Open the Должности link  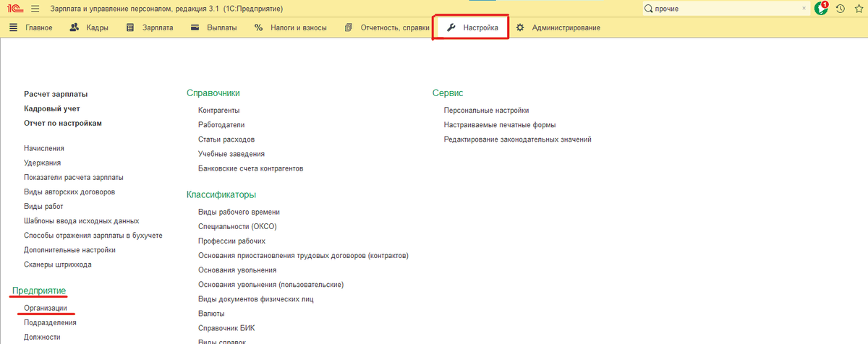[x=42, y=337]
